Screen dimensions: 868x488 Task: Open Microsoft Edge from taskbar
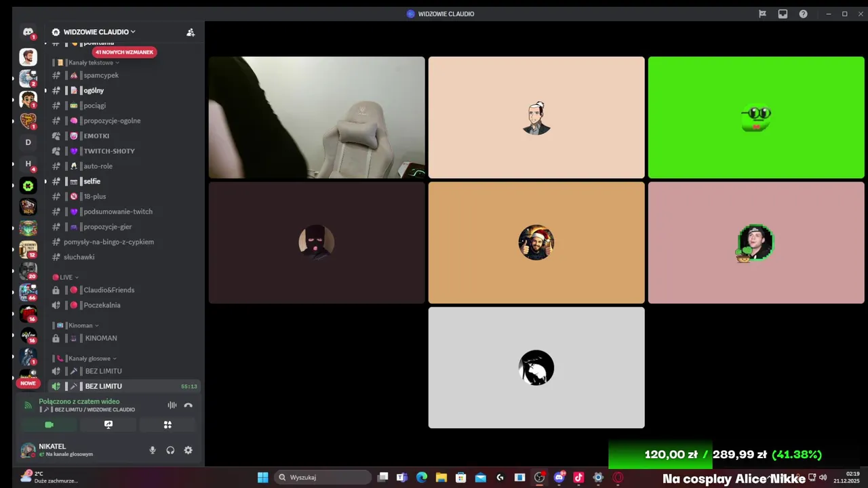pos(422,477)
